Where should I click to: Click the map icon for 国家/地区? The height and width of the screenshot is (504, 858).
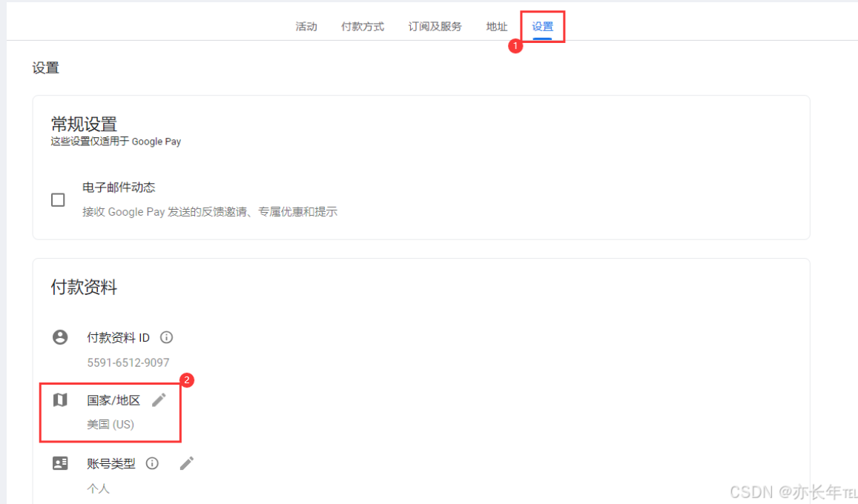60,400
